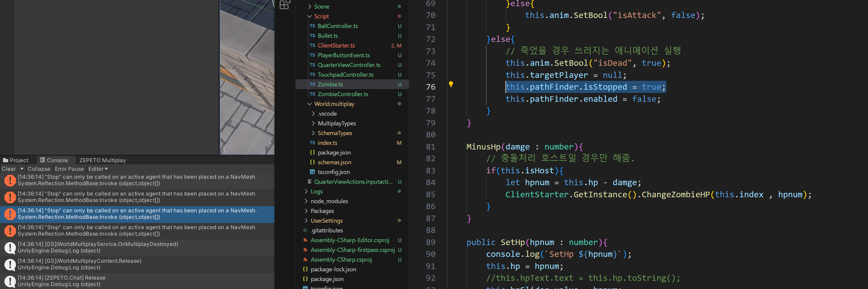Collapse the Script folder
Screen dimensions: 868x289
click(309, 17)
